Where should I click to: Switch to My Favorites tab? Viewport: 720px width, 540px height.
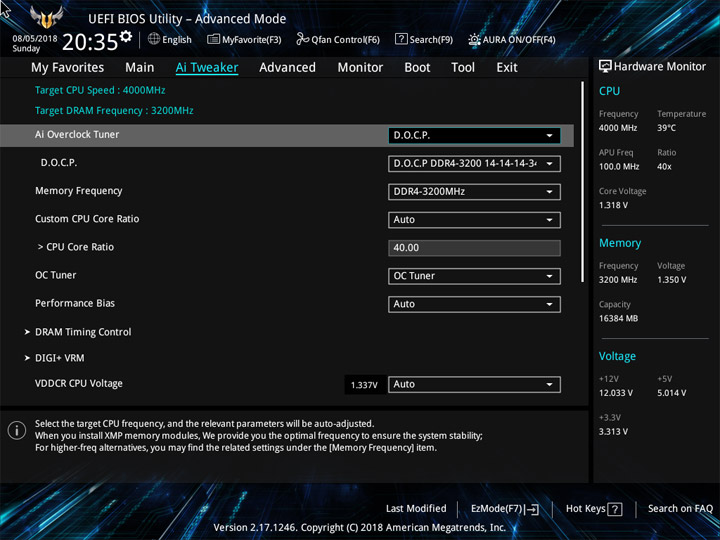click(x=68, y=68)
